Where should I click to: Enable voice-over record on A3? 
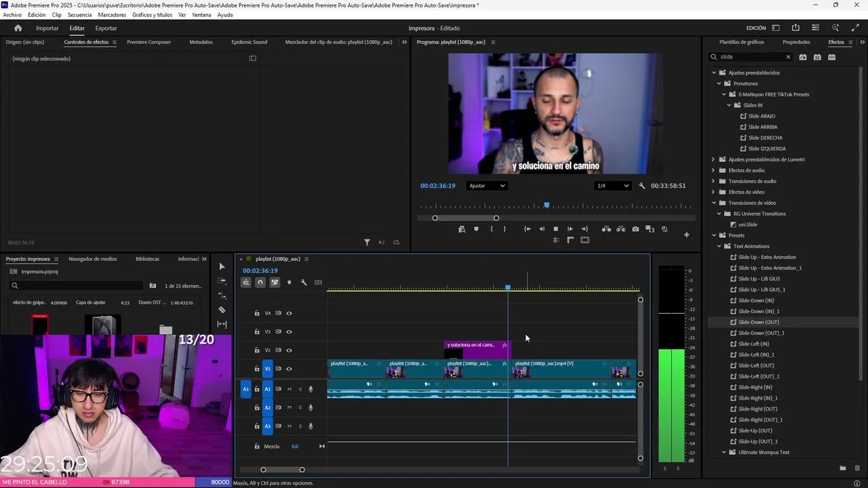(x=311, y=426)
